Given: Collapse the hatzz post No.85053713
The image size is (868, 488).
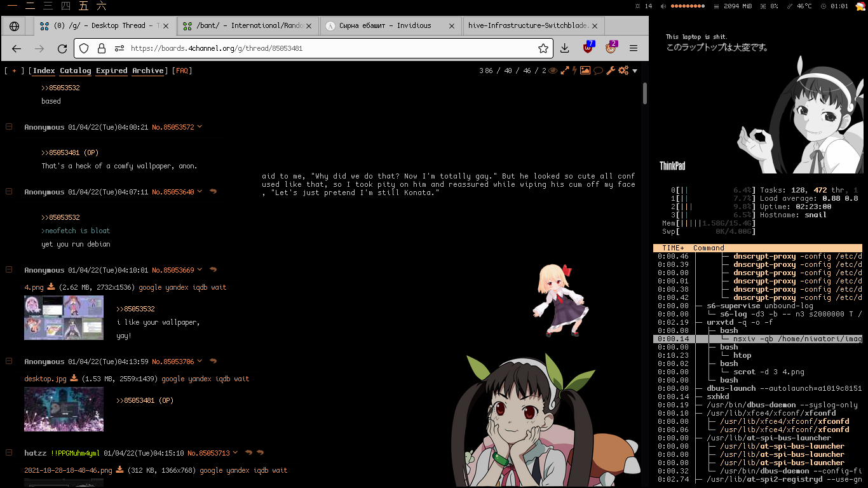Looking at the screenshot, I should coord(9,452).
